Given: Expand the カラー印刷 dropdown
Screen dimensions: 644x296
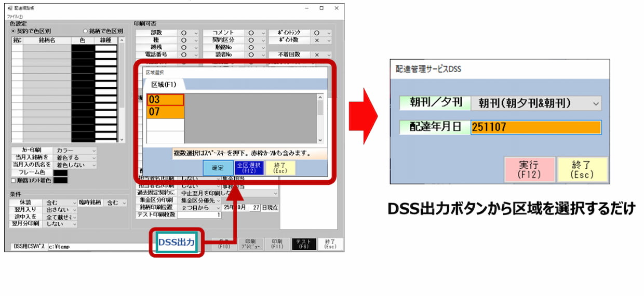Looking at the screenshot, I should (x=76, y=150).
